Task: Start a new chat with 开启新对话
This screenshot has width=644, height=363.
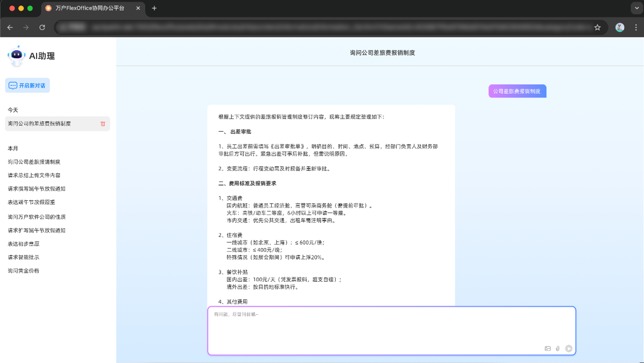Action: [27, 85]
